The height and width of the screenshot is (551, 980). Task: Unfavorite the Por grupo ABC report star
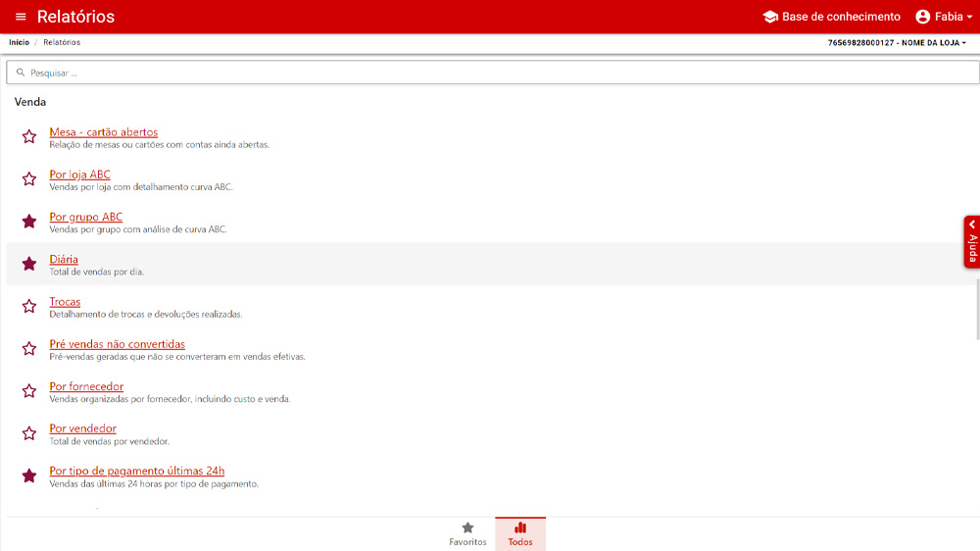[29, 222]
